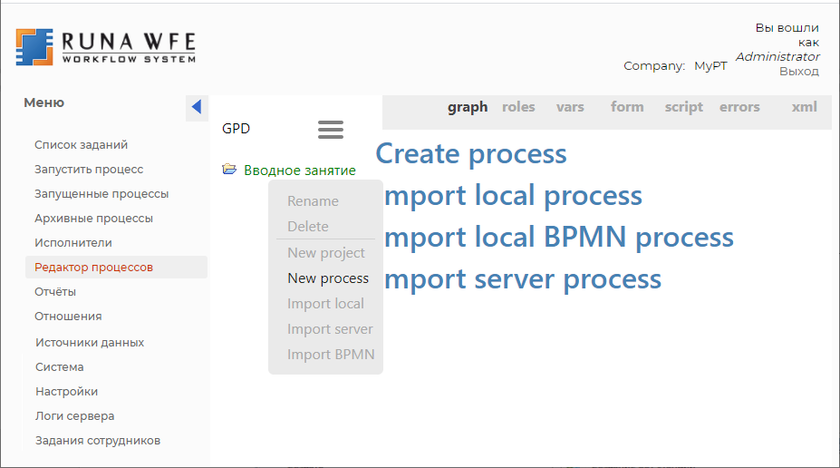The height and width of the screenshot is (468, 840).
Task: Click the folder icon beside Вводное занятие
Action: tap(229, 170)
